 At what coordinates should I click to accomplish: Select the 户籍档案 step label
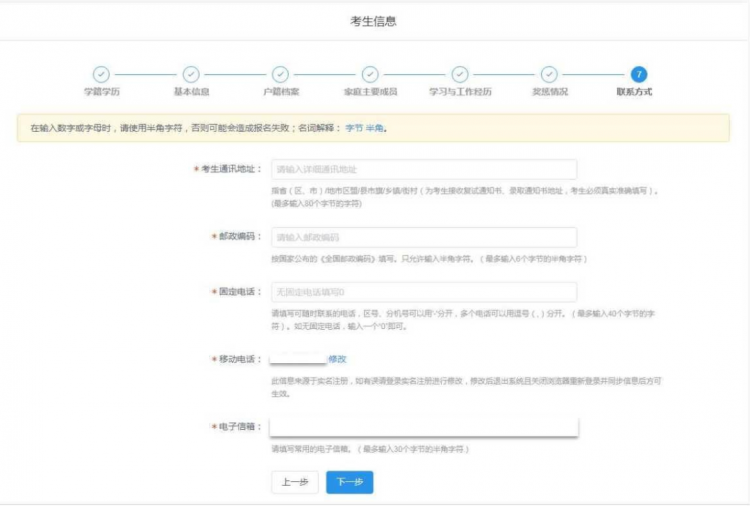click(281, 92)
